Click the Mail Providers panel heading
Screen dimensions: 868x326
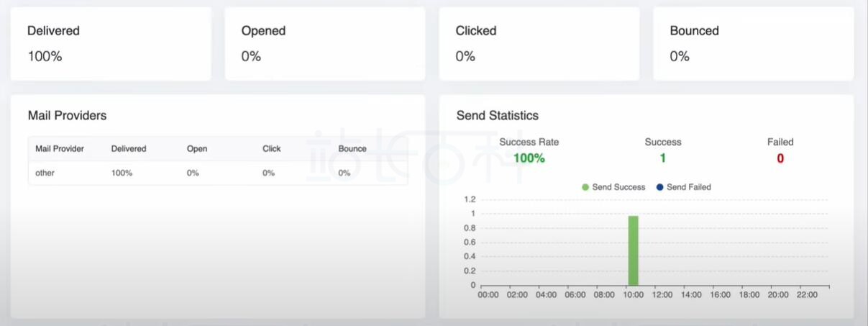click(67, 115)
